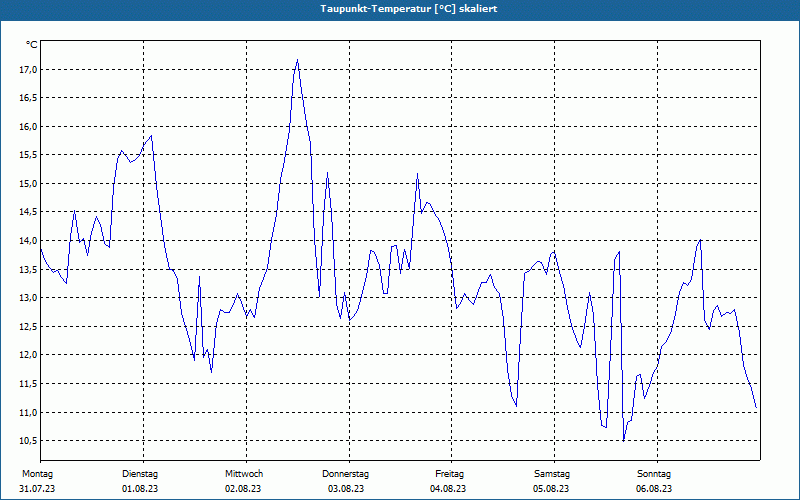Click the highest dew point peak on Mittwoch
Image resolution: width=800 pixels, height=500 pixels.
click(x=297, y=60)
